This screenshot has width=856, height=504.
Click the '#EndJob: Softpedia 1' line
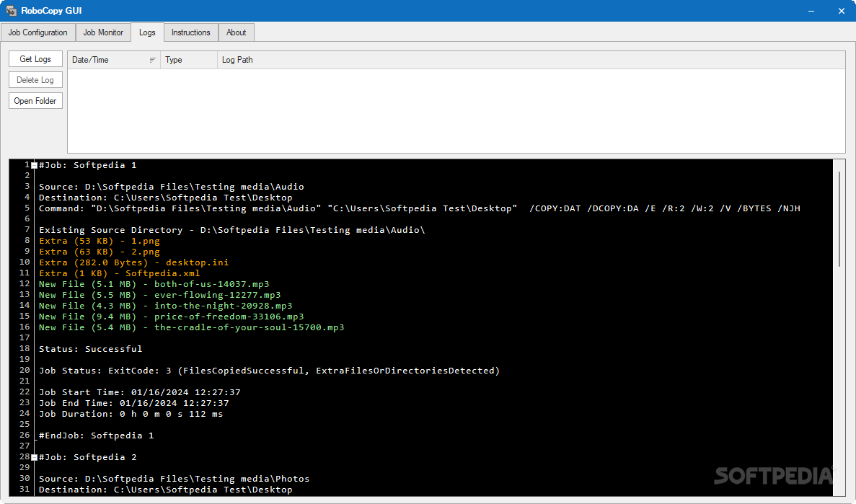tap(97, 436)
